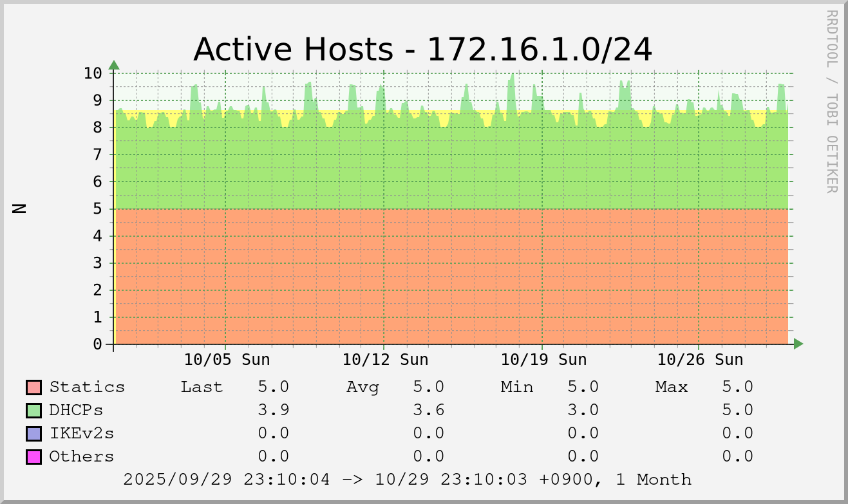Image resolution: width=848 pixels, height=504 pixels.
Task: Click the 10/05 Sun date label
Action: pyautogui.click(x=227, y=359)
